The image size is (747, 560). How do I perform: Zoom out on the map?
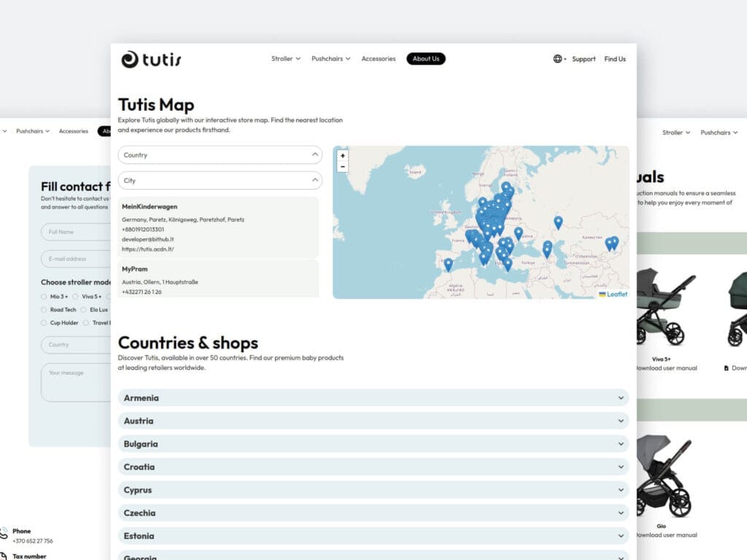point(343,167)
